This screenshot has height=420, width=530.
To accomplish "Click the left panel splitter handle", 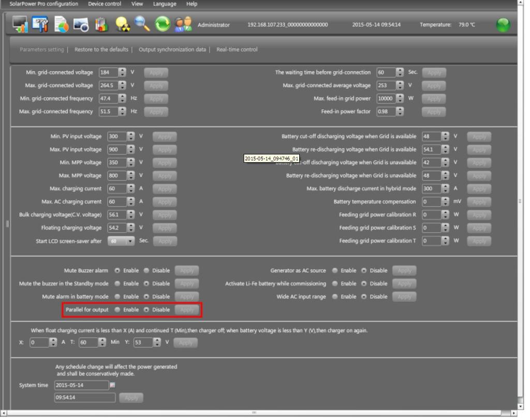I will [x=7, y=223].
